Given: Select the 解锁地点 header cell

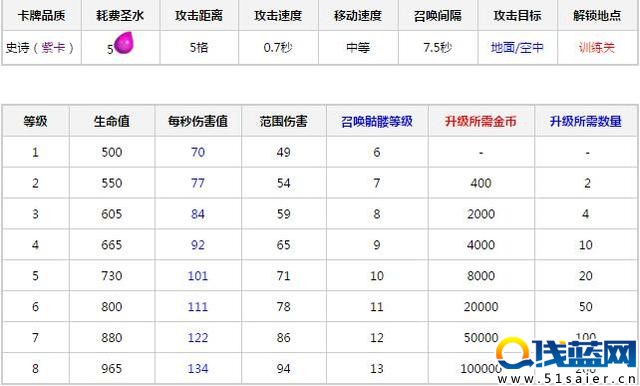Looking at the screenshot, I should (x=597, y=16).
